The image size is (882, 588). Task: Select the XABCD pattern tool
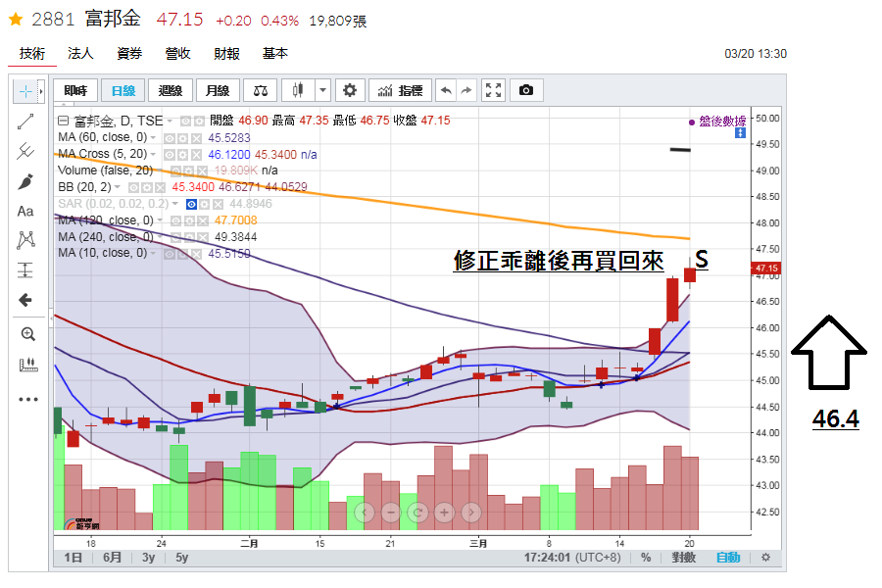pyautogui.click(x=25, y=240)
